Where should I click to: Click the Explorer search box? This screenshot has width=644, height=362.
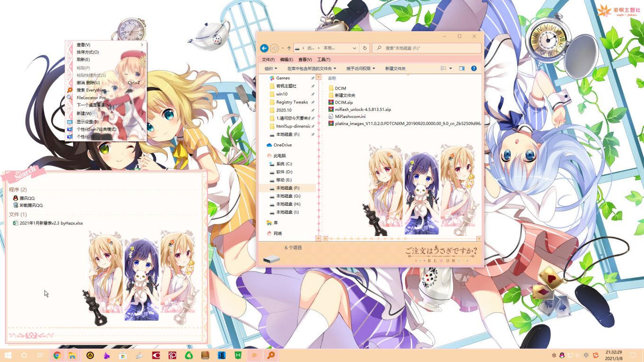(x=427, y=48)
